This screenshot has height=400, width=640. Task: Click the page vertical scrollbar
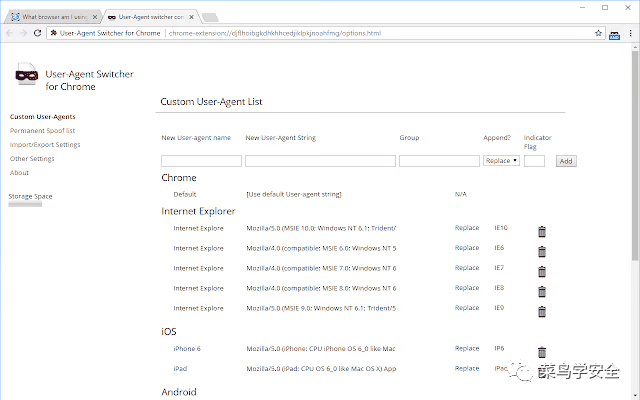(x=635, y=155)
